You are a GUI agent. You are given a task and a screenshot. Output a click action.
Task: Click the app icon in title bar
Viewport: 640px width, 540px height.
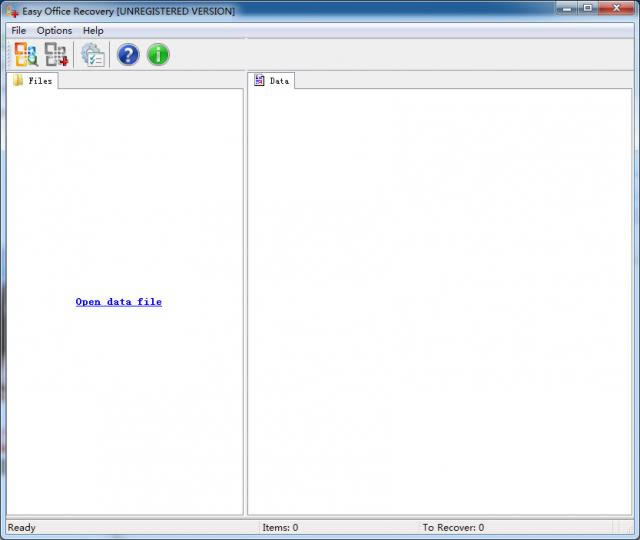click(x=13, y=11)
